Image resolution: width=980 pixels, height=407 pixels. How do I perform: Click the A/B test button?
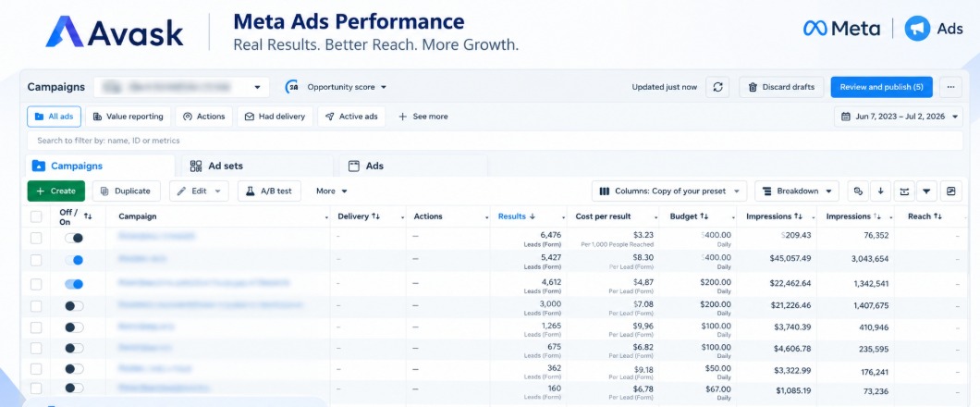tap(269, 191)
